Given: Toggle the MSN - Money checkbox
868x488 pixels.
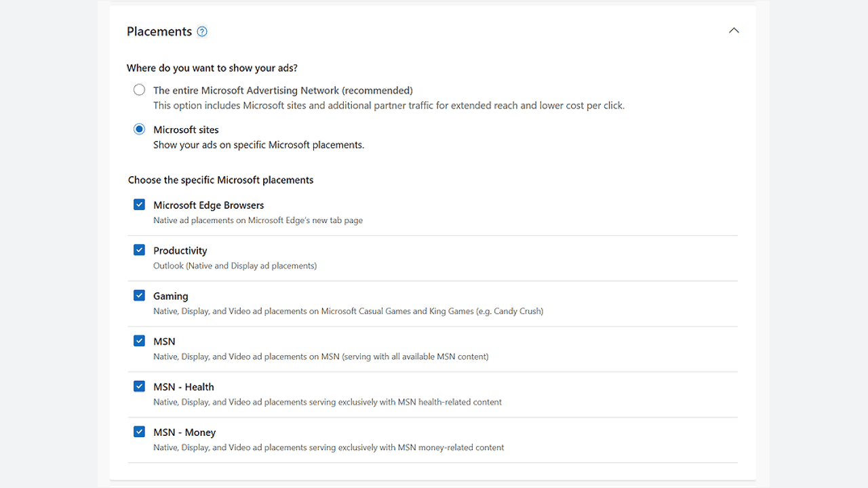Looking at the screenshot, I should 139,431.
